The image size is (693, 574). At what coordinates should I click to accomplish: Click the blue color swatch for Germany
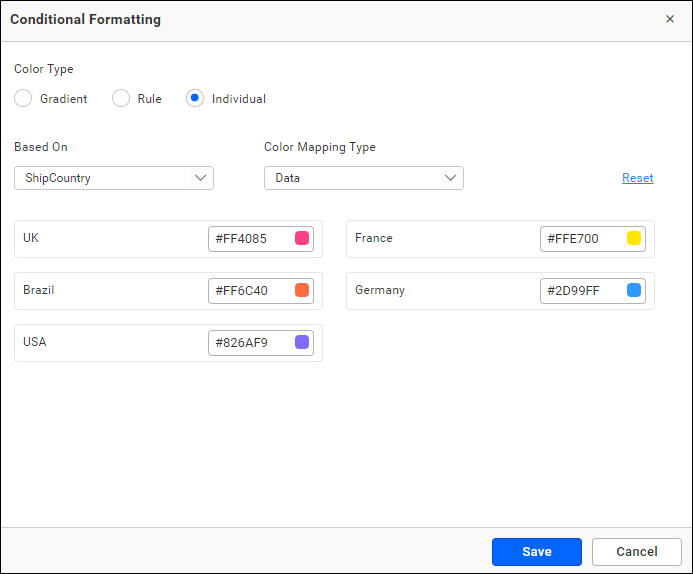coord(634,290)
